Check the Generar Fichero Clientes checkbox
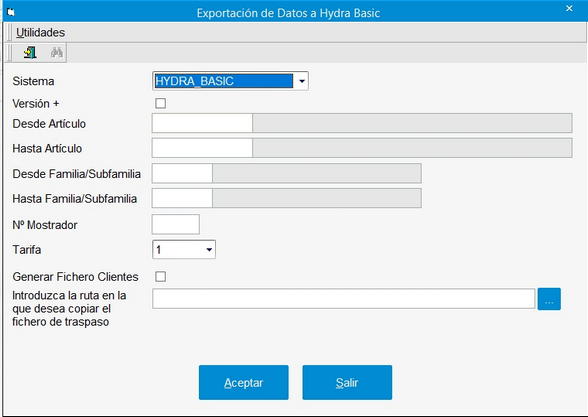Viewport: 588px width, 417px height. tap(160, 277)
